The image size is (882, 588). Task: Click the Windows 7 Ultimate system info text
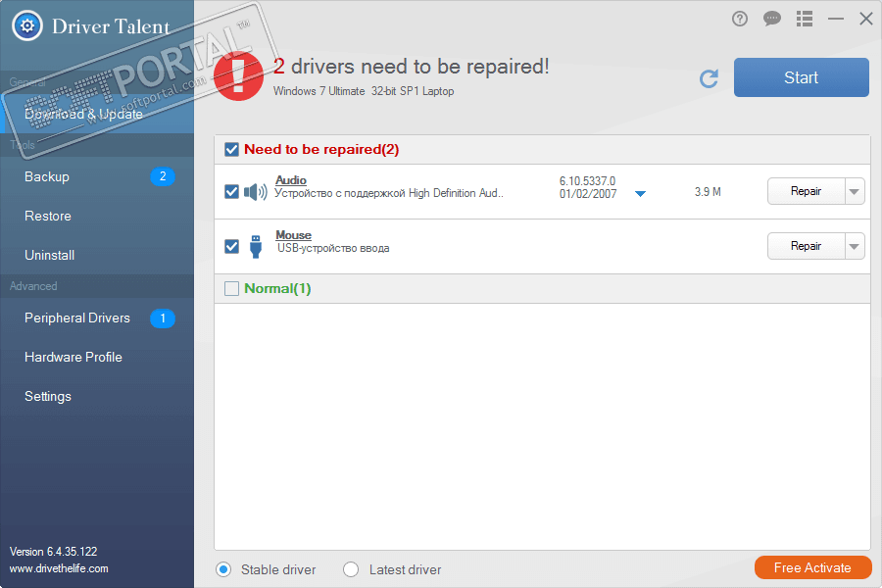[x=364, y=91]
